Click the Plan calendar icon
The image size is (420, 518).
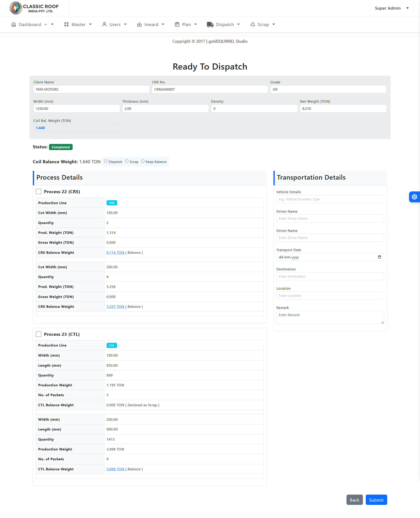[x=177, y=24]
